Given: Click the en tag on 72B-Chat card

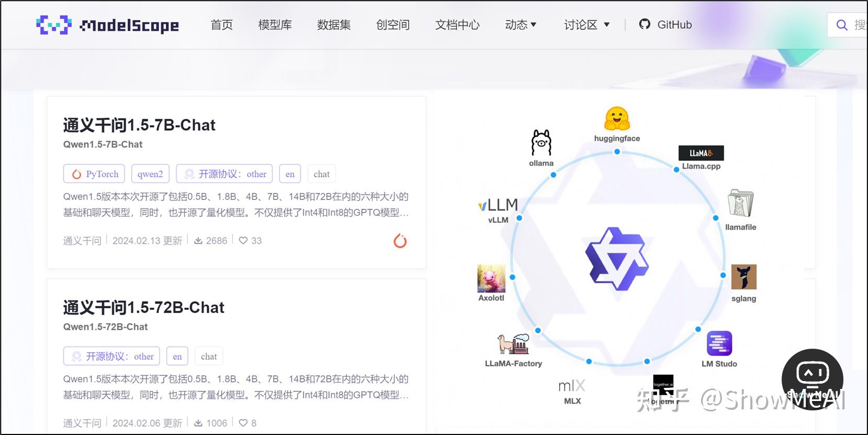Looking at the screenshot, I should pos(177,356).
